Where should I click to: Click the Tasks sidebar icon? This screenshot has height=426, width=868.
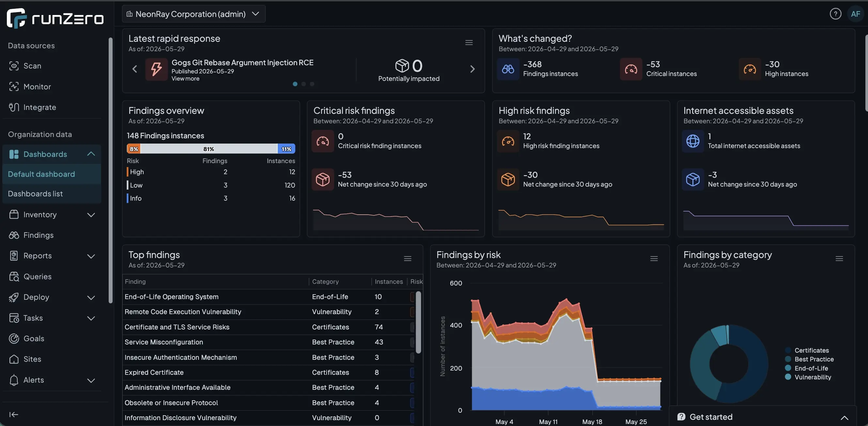click(14, 318)
